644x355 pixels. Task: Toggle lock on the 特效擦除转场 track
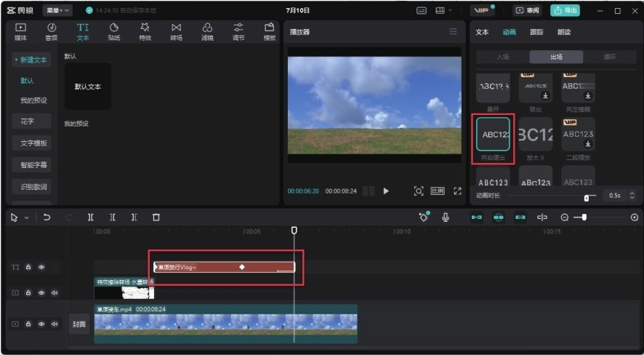pyautogui.click(x=28, y=293)
